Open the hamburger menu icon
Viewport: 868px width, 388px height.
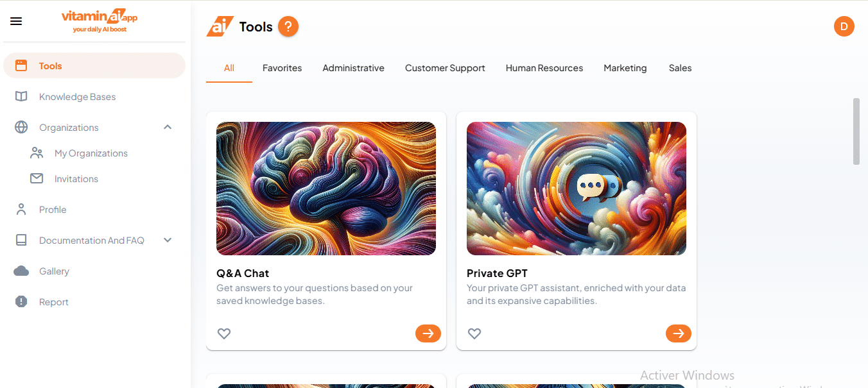point(16,21)
